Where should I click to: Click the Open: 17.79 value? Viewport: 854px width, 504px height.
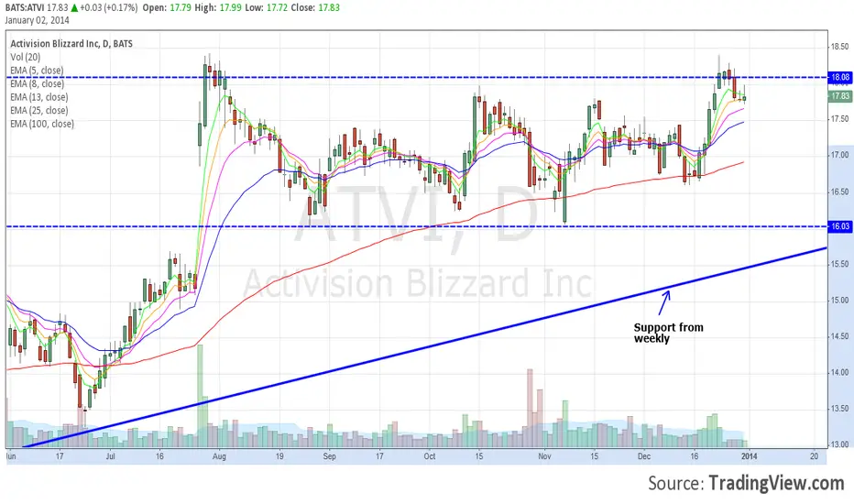(169, 7)
